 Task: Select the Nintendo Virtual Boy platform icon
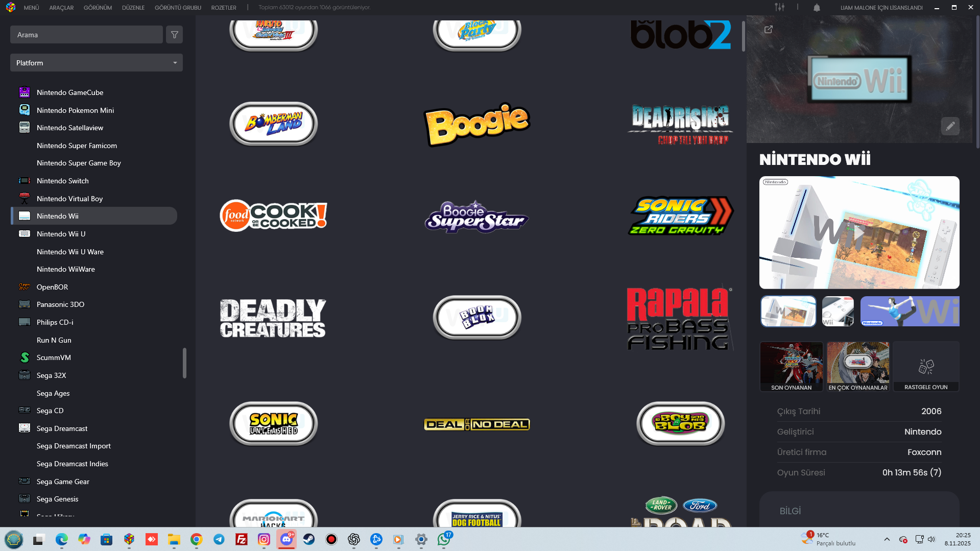25,198
